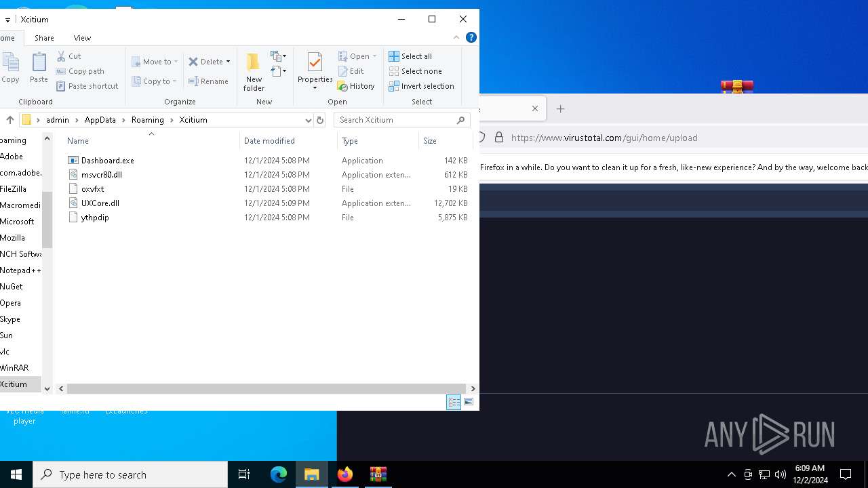The height and width of the screenshot is (488, 868).
Task: Click Paste shortcut in the ribbon
Action: click(x=87, y=86)
